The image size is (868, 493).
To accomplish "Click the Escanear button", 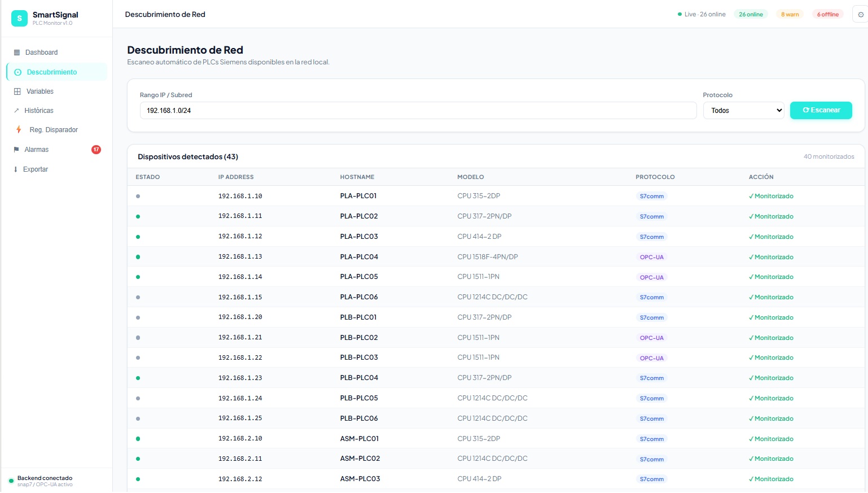I will tap(821, 110).
